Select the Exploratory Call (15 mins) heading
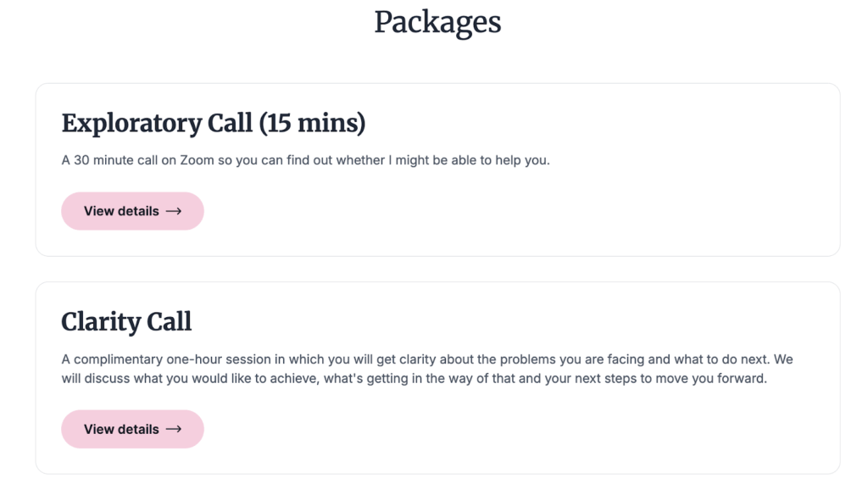The height and width of the screenshot is (495, 868). click(x=212, y=123)
